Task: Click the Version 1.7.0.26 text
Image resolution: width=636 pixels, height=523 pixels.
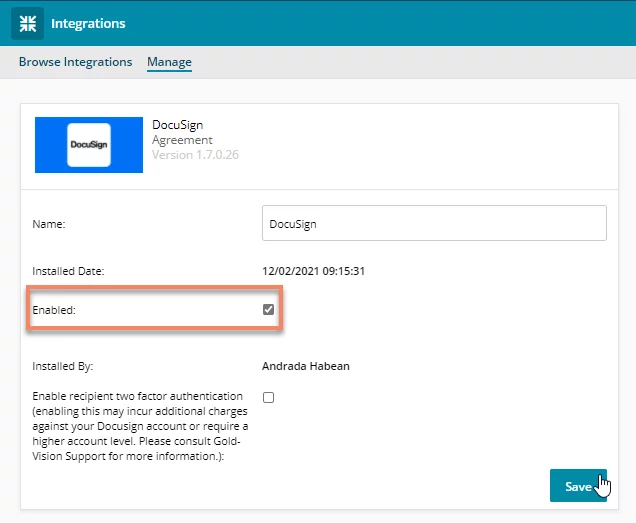Action: click(x=196, y=155)
